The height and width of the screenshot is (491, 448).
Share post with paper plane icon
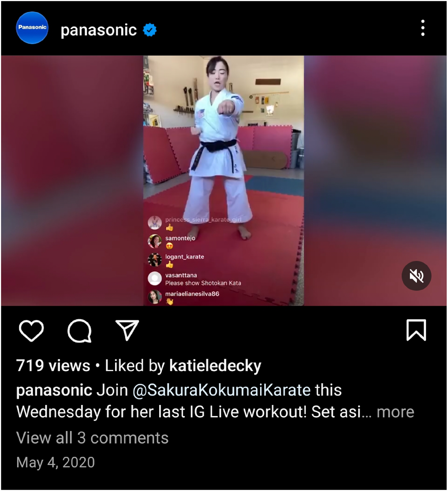coord(127,330)
